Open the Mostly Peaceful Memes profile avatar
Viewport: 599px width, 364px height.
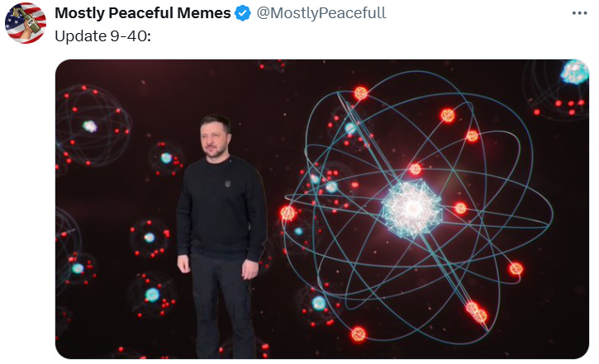point(26,23)
